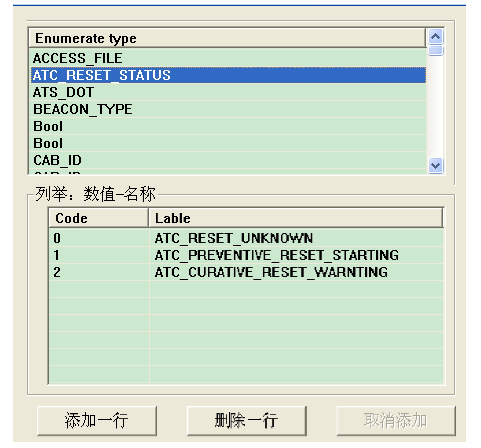Pick BEACON_TYPE from the type list
481x448 pixels.
click(82, 109)
